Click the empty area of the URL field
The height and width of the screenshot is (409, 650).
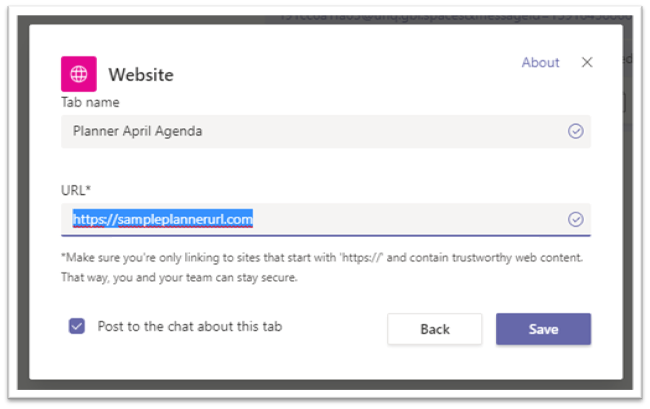pyautogui.click(x=406, y=219)
